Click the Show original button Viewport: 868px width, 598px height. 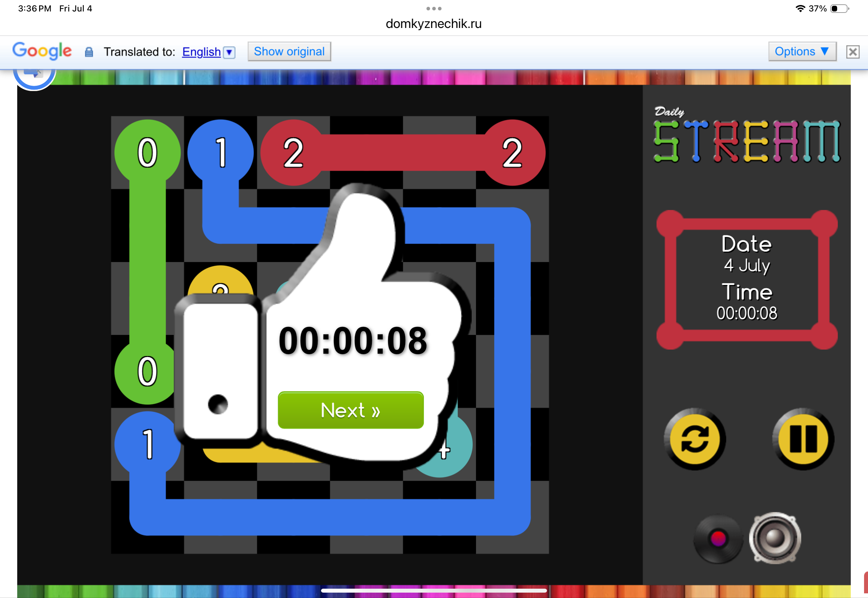(289, 51)
